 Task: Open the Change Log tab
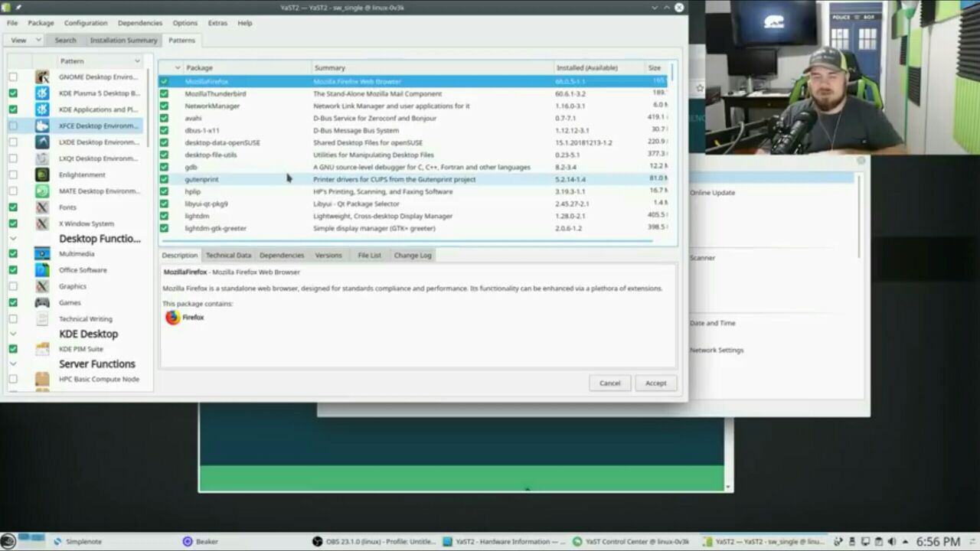coord(413,255)
